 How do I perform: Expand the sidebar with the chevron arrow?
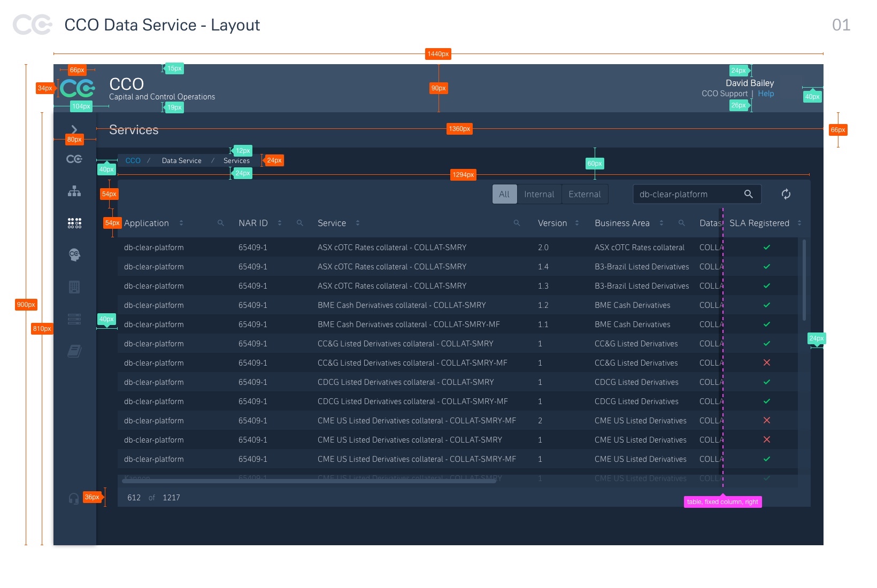tap(74, 129)
